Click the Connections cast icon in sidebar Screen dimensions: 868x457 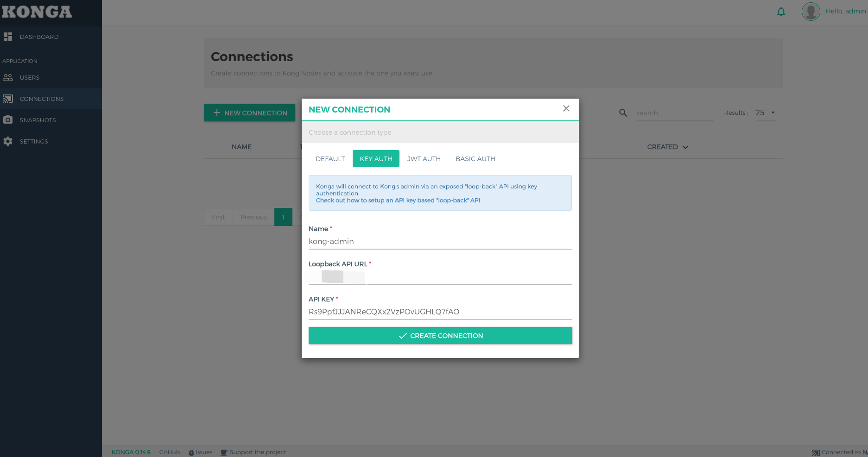(8, 99)
